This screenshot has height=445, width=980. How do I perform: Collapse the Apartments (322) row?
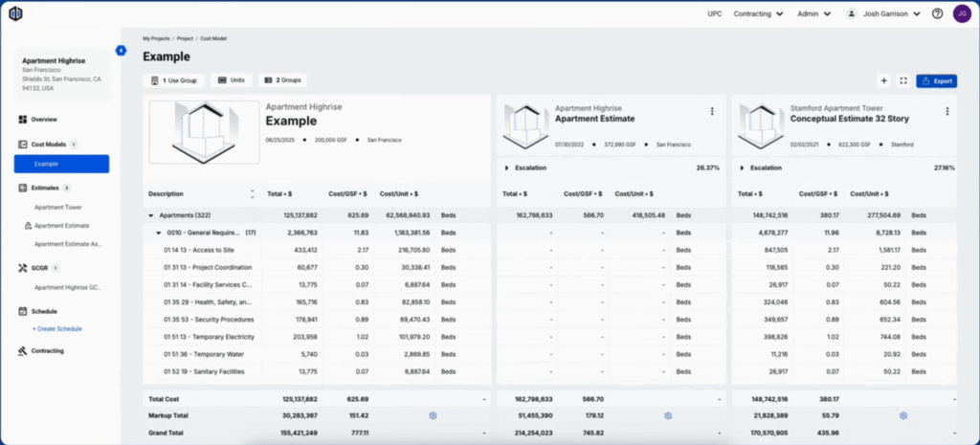(x=151, y=216)
